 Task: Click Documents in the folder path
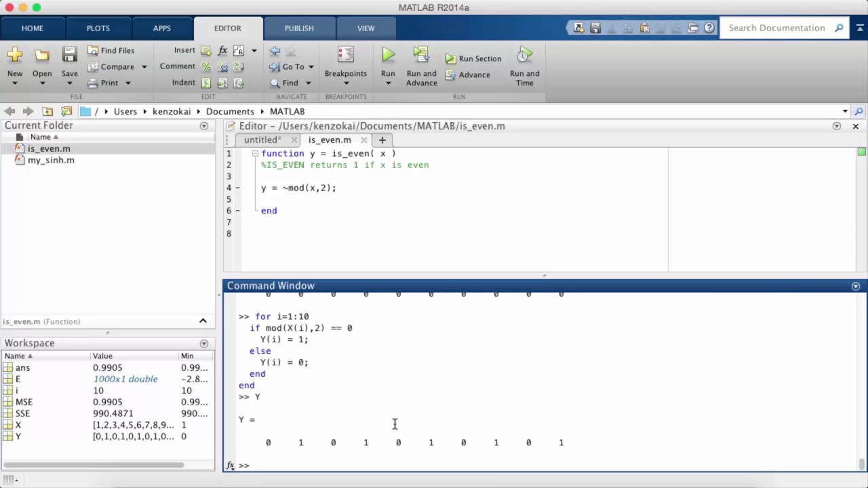coord(230,111)
